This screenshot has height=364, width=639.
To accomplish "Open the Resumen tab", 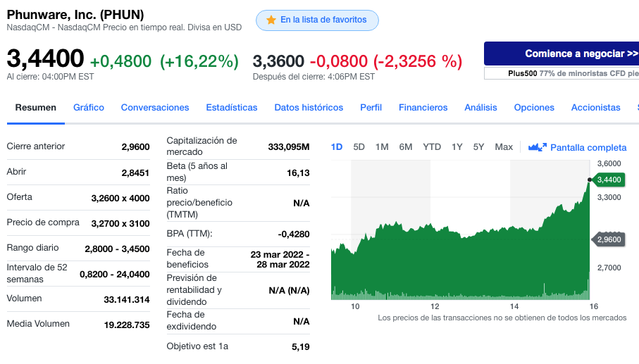I will pyautogui.click(x=36, y=108).
